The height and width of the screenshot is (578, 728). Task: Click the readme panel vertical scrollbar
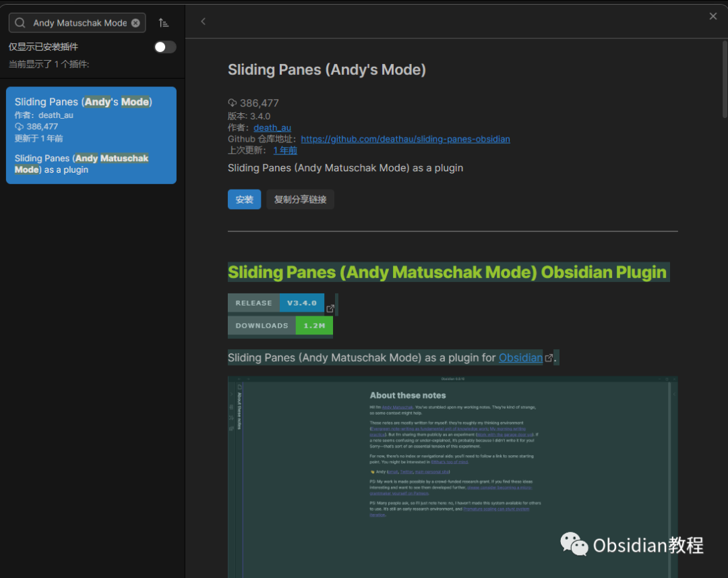[x=724, y=79]
